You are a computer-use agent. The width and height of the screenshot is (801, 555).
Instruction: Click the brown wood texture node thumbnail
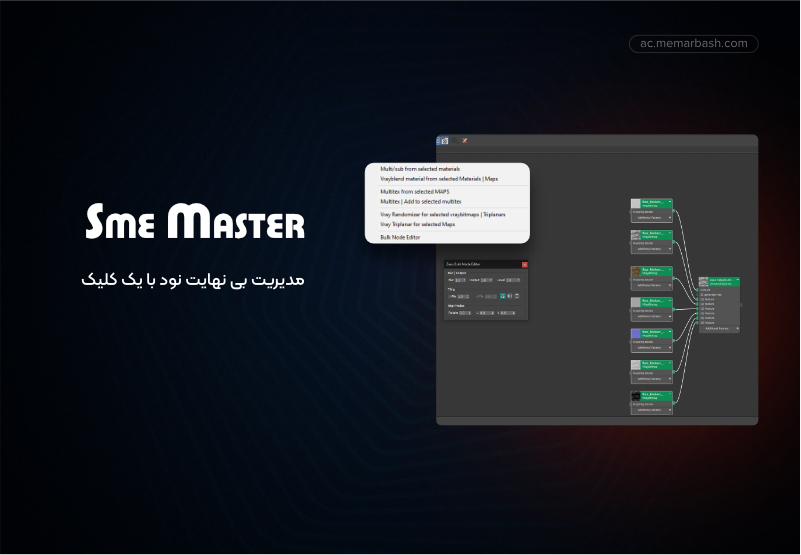(635, 271)
